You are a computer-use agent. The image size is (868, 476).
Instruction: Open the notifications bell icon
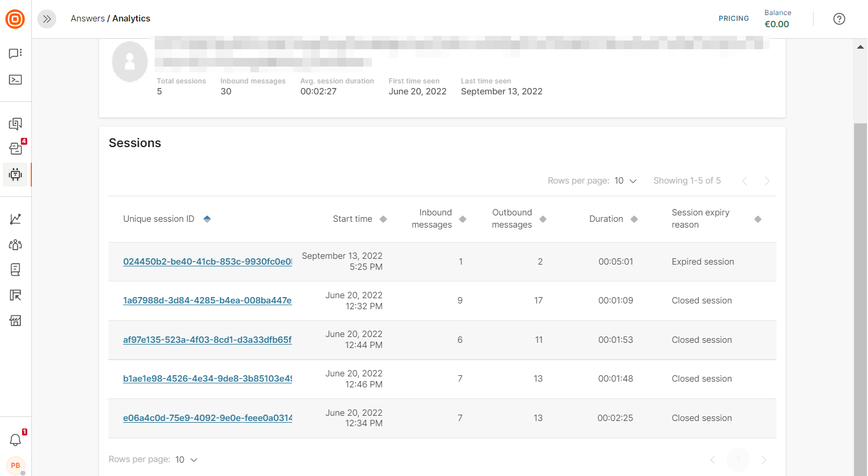pyautogui.click(x=16, y=440)
